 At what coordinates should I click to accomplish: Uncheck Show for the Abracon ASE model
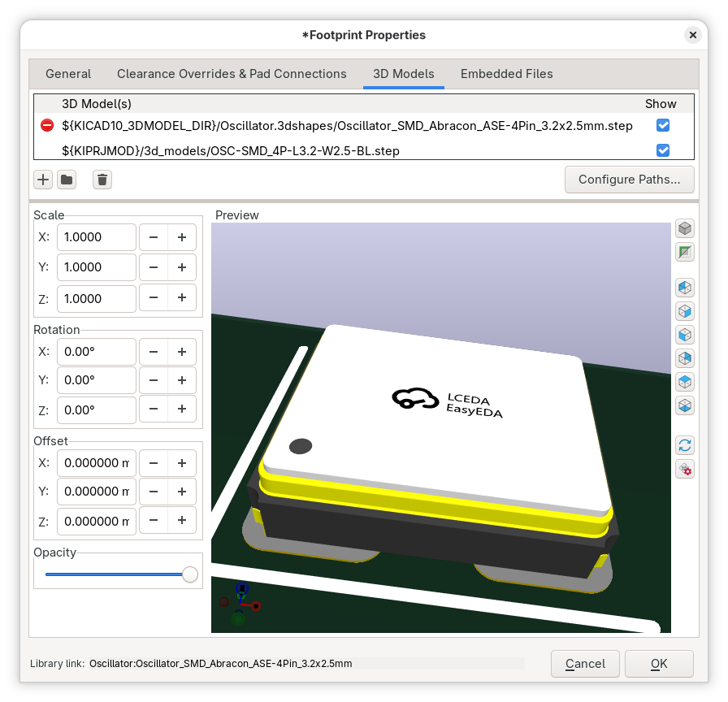pyautogui.click(x=663, y=125)
